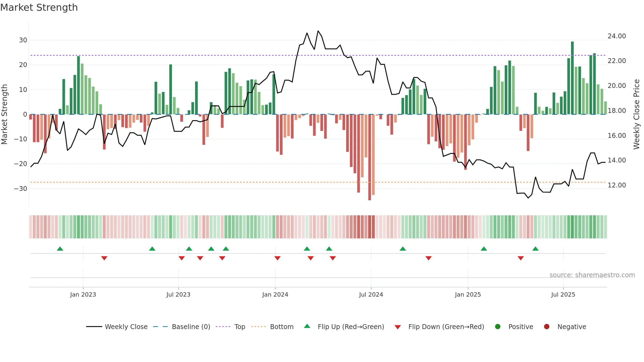Toggle the Bottom legend entry

272,327
